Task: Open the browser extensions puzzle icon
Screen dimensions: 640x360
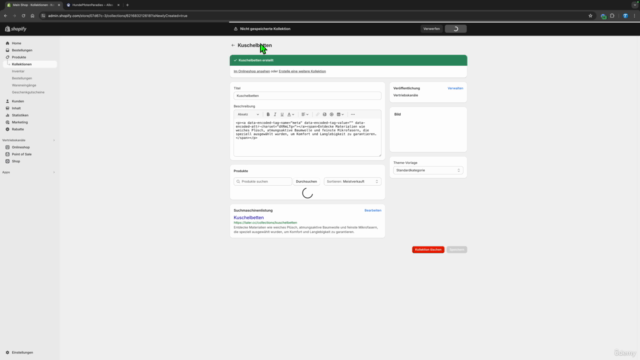Action: click(612, 16)
